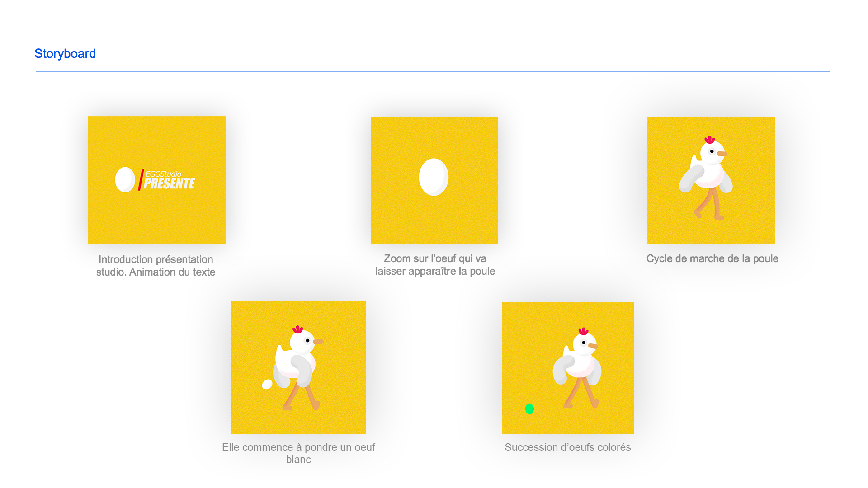Click caption 'Introduction présentation studio. Animation du texte'
The width and height of the screenshot is (868, 488).
pos(156,266)
